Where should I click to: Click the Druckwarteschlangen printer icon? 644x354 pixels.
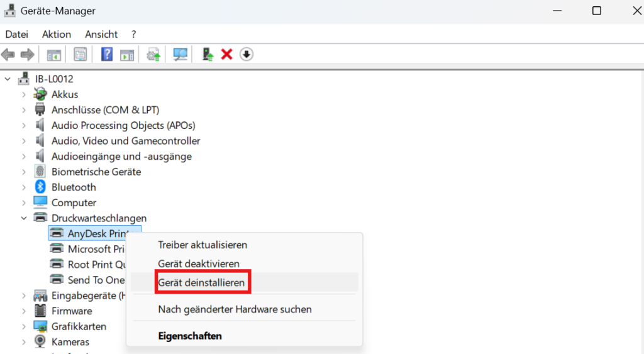tap(40, 218)
